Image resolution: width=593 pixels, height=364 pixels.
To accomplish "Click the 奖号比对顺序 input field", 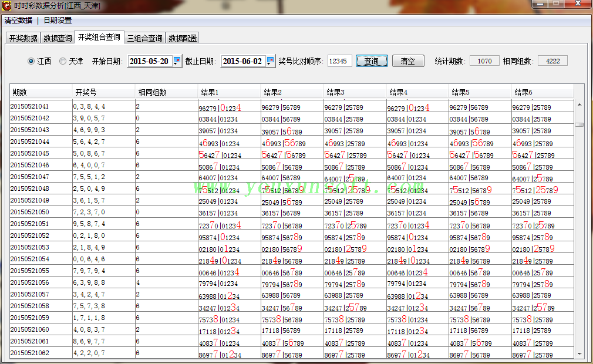I will coord(339,61).
